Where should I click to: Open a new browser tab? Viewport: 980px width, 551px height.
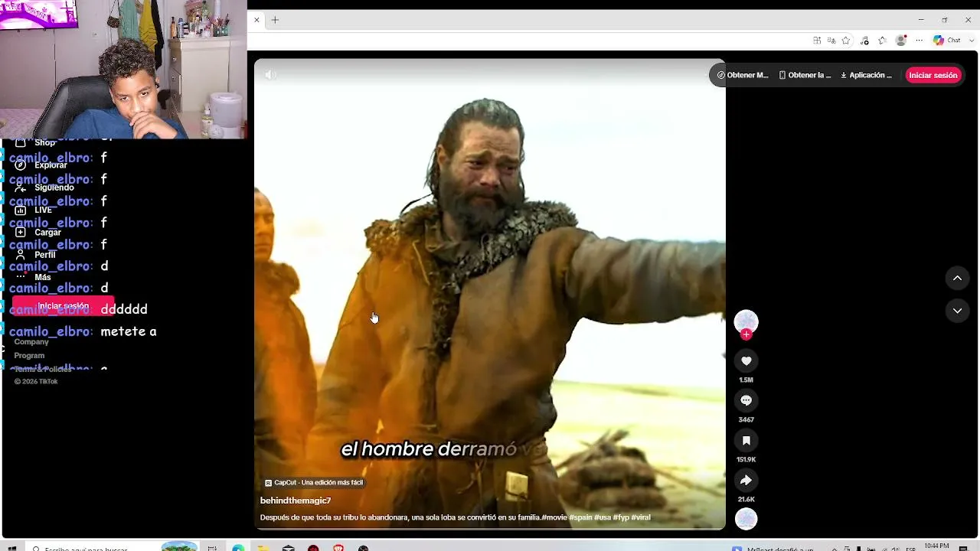point(275,20)
